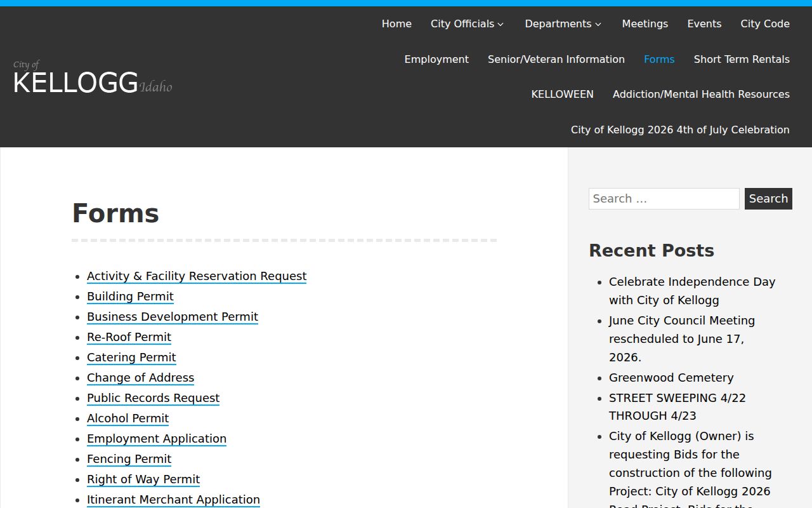The image size is (812, 508).
Task: Visit the Employment navigation link
Action: (436, 59)
